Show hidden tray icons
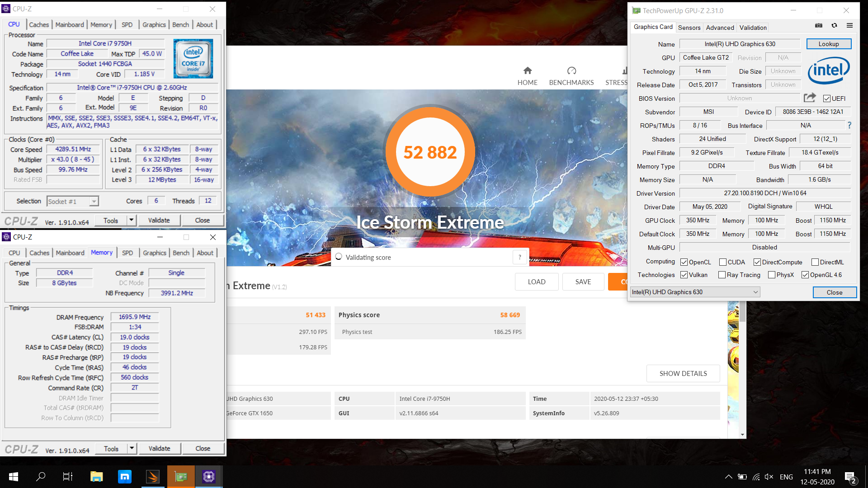868x488 pixels. [x=728, y=477]
